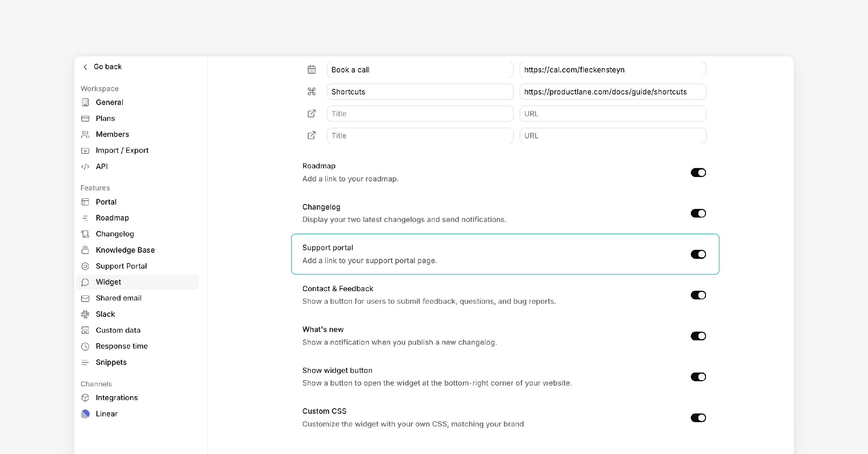This screenshot has width=868, height=454.
Task: Open the Knowledge Base settings page
Action: coord(125,250)
